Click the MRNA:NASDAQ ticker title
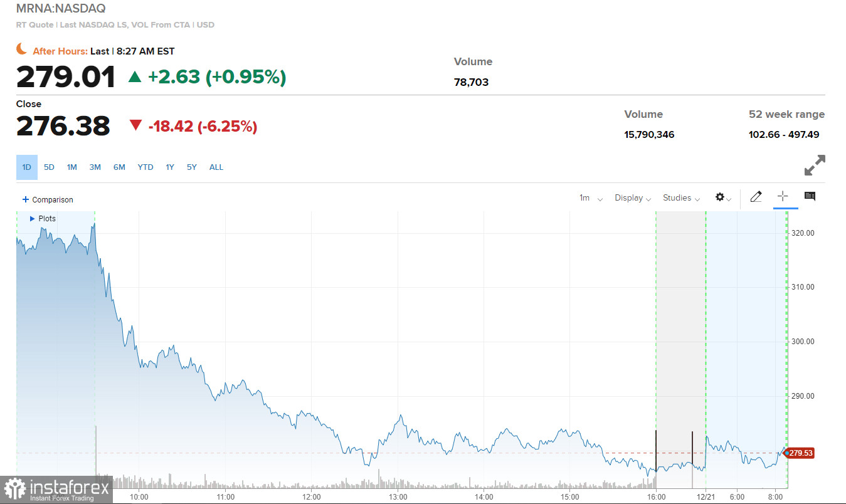The width and height of the screenshot is (846, 504). pos(61,9)
